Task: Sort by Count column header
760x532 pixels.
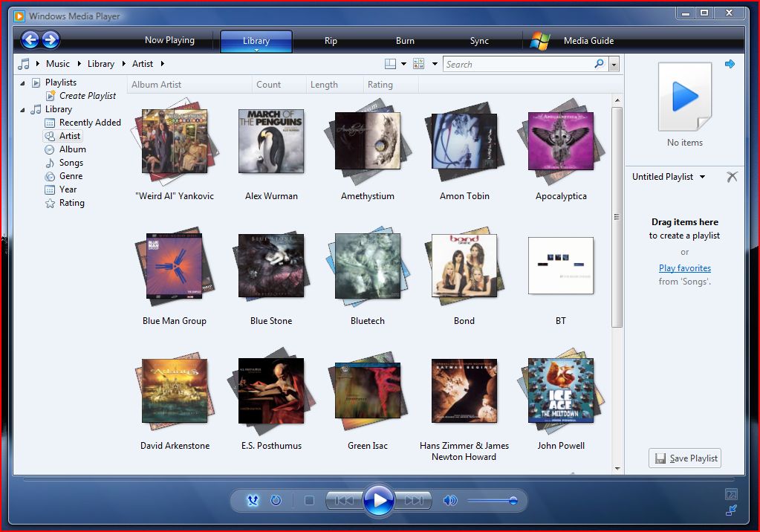Action: click(x=279, y=85)
